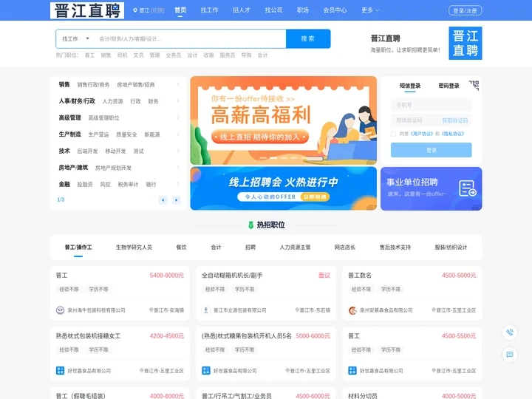Click the location pin icon beside 晋江

135,10
